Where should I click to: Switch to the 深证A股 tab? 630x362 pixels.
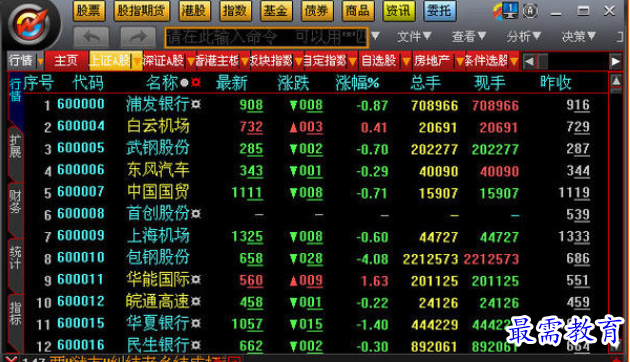coord(164,61)
